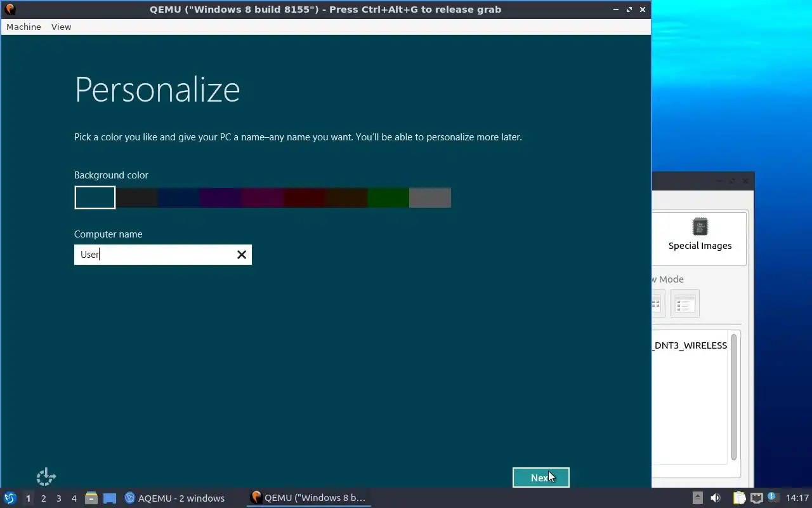Open the Machine menu in QEMU

[23, 27]
